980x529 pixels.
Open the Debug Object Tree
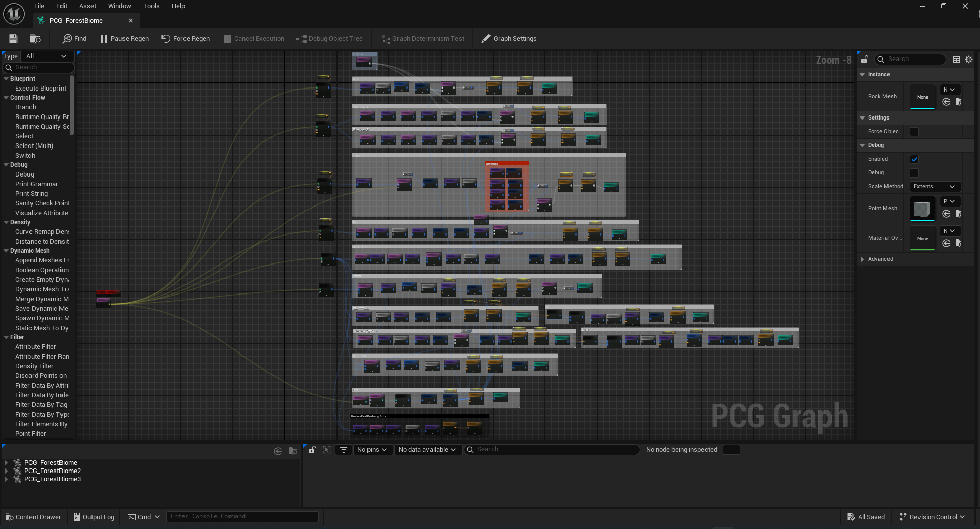[x=330, y=39]
